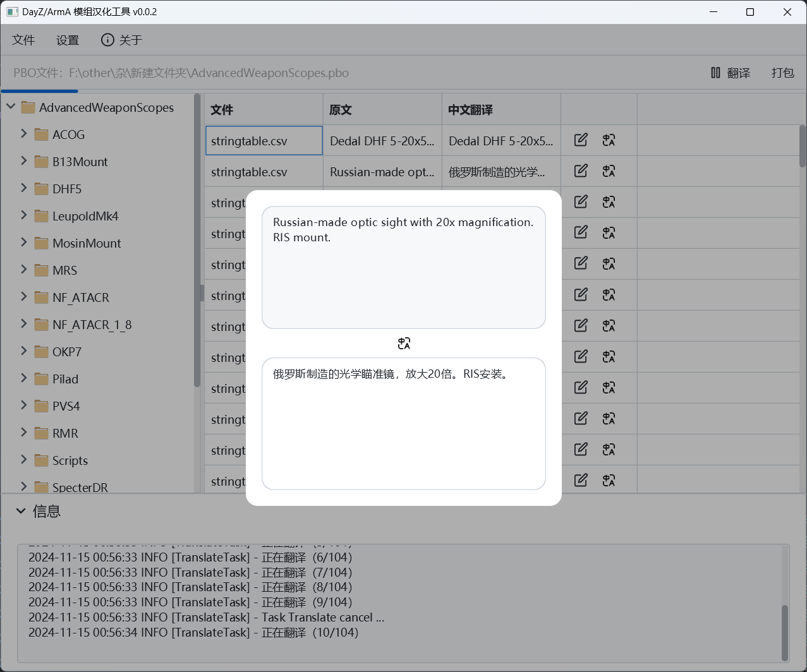The width and height of the screenshot is (807, 672).
Task: Click translate icon between the dialog text boxes
Action: pos(404,344)
